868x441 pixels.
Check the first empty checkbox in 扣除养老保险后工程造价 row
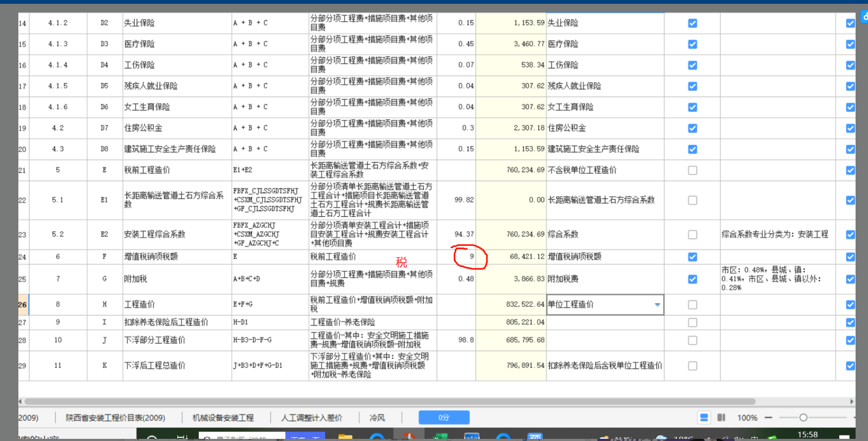coord(692,323)
